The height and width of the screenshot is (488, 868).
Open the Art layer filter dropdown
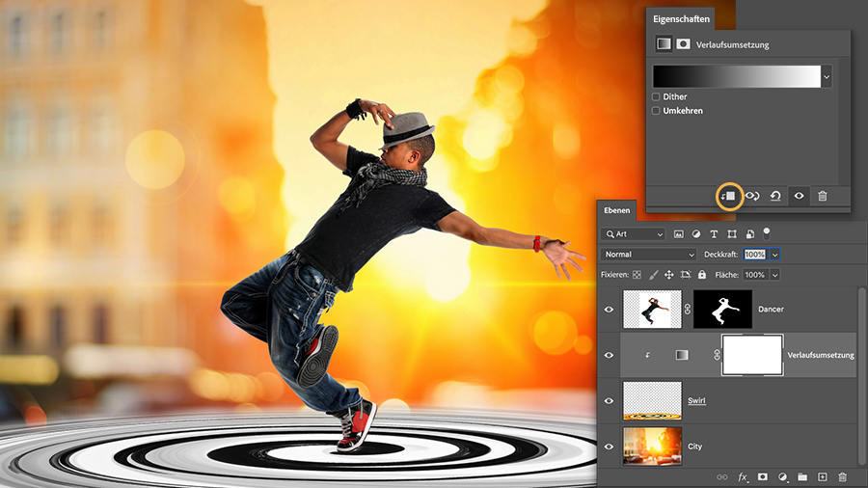(634, 234)
